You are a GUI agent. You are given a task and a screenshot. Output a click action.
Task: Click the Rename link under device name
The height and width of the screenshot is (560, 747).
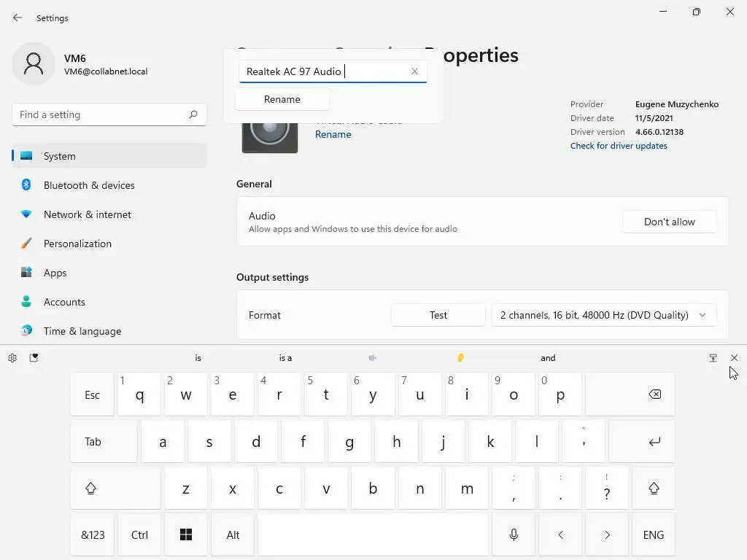(333, 134)
